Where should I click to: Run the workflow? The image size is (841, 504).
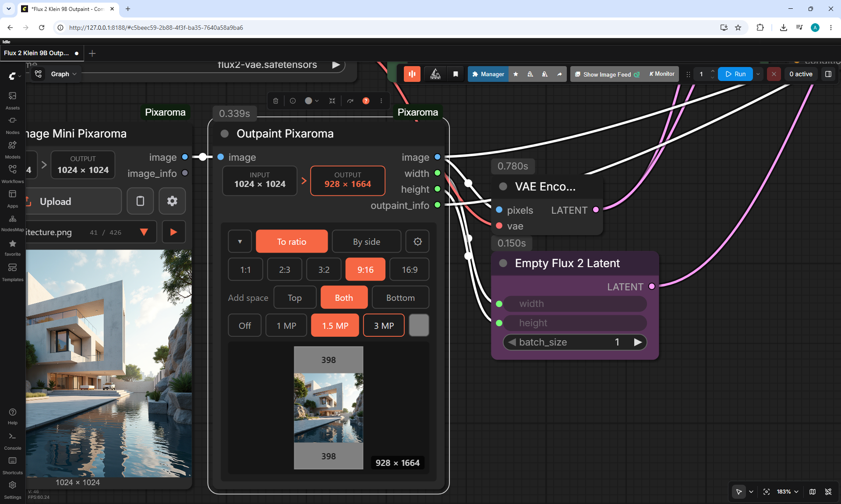click(735, 74)
